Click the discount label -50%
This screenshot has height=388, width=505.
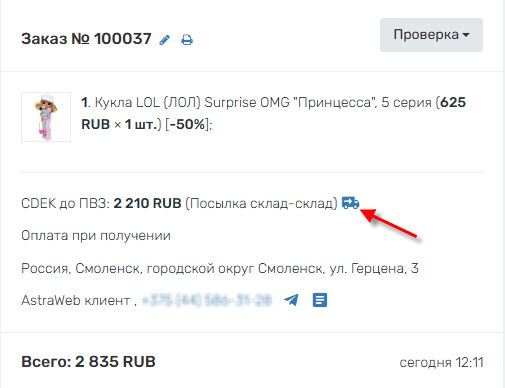(x=187, y=124)
